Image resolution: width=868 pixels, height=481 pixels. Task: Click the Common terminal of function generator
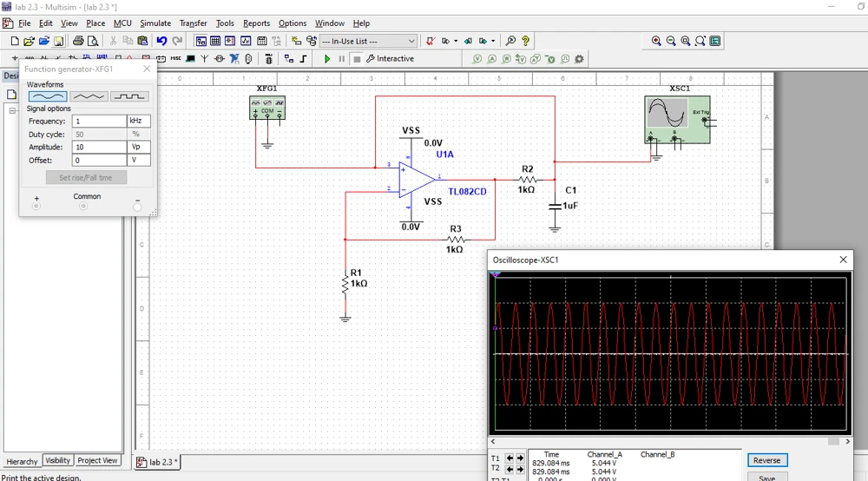[83, 207]
